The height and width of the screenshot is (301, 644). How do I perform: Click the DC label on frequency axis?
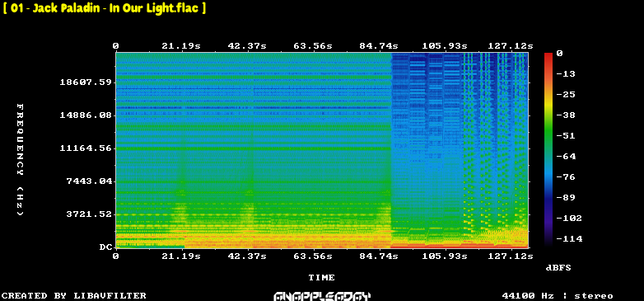point(105,247)
